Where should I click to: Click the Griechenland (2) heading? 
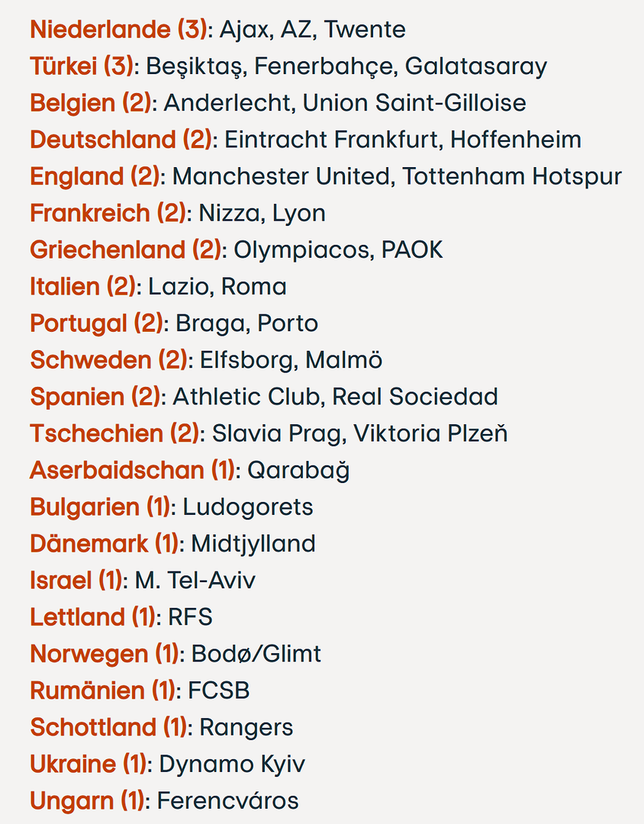coord(126,249)
